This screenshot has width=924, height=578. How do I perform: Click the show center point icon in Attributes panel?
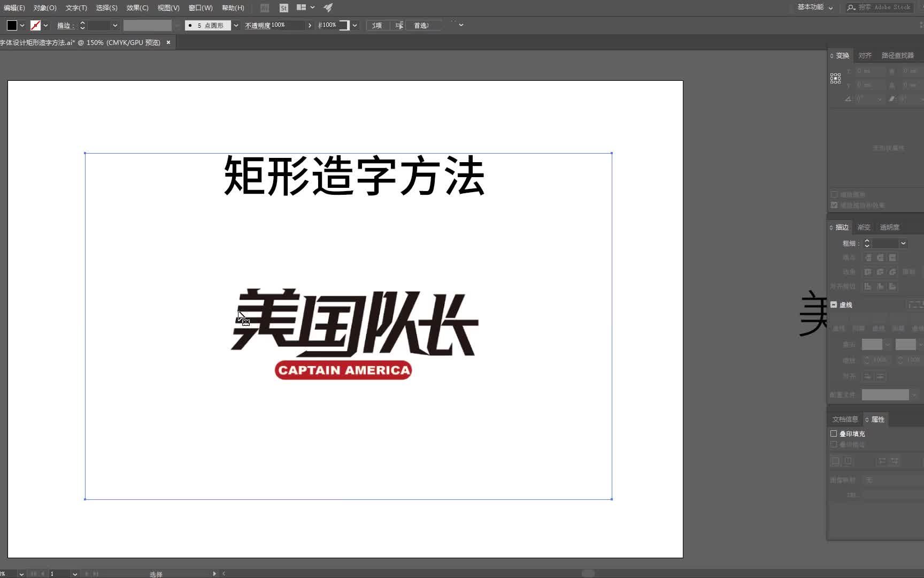(848, 461)
